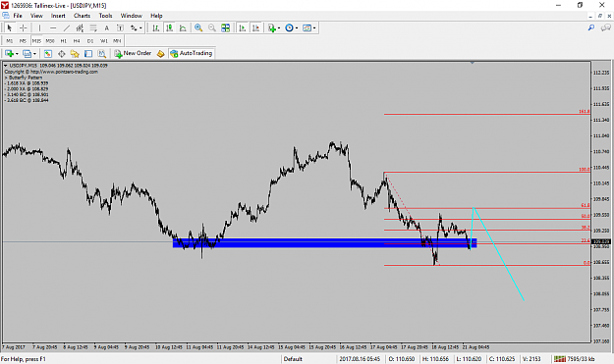
Task: Open the Data Window crosshair-target icon
Action: pyautogui.click(x=62, y=54)
